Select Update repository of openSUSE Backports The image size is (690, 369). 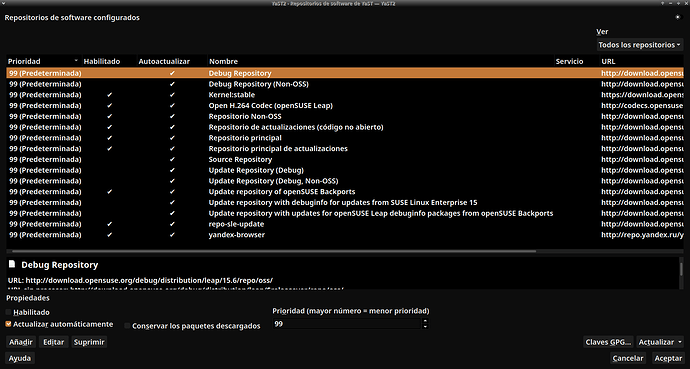tap(345, 192)
